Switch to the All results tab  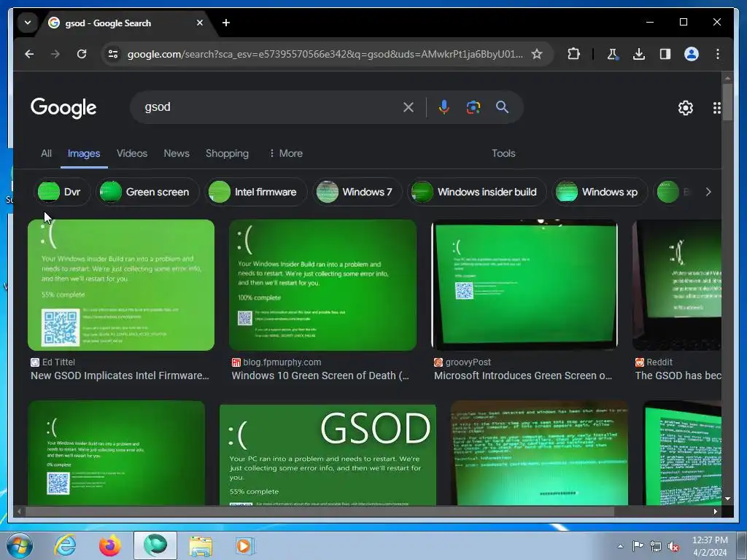46,153
